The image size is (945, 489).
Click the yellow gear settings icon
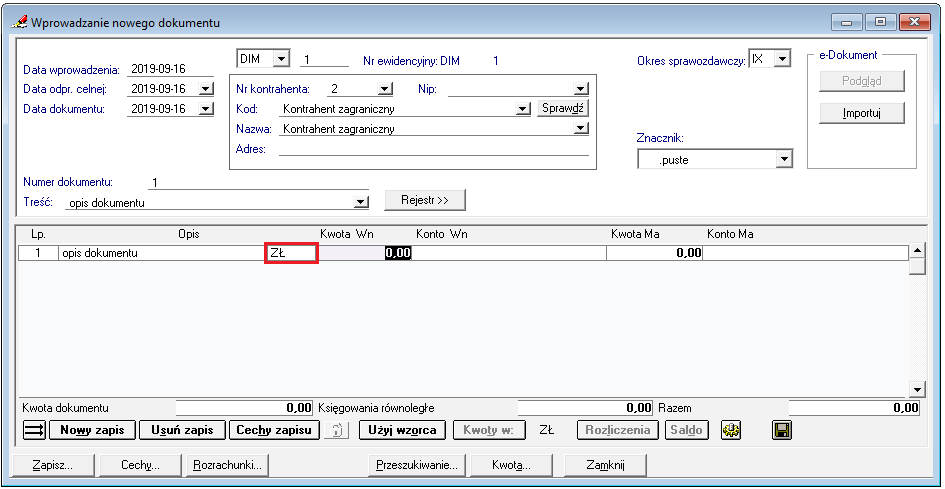tap(731, 431)
